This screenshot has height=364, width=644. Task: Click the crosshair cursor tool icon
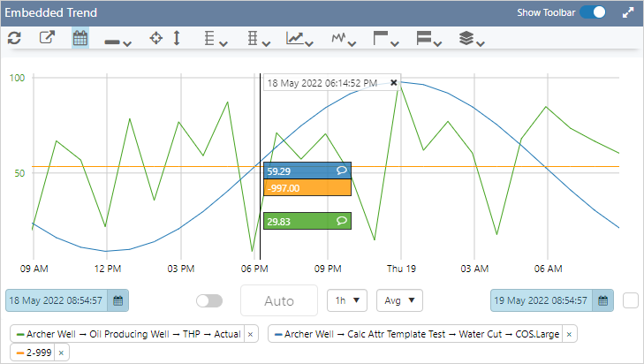point(156,39)
